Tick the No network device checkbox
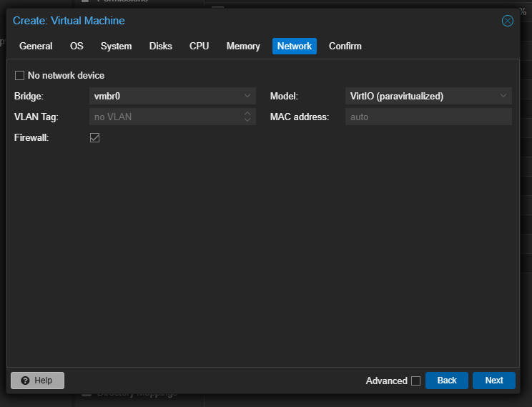This screenshot has height=407, width=532. (20, 75)
